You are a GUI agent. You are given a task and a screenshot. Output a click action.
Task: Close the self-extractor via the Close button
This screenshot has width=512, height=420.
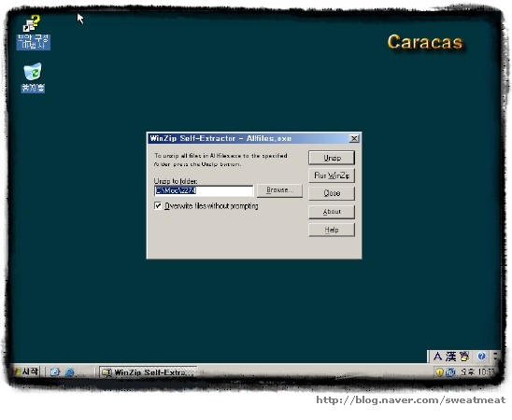click(x=331, y=193)
